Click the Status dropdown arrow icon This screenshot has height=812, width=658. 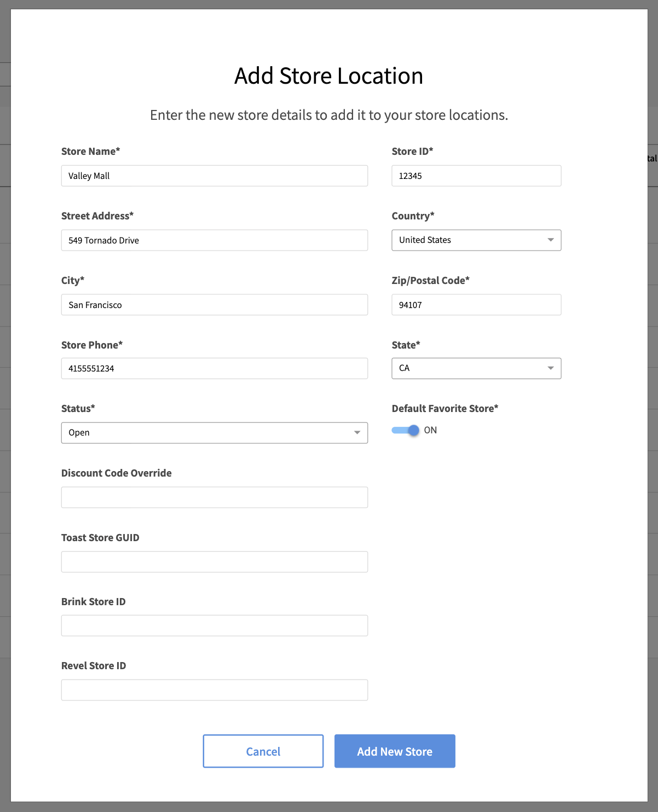tap(357, 433)
